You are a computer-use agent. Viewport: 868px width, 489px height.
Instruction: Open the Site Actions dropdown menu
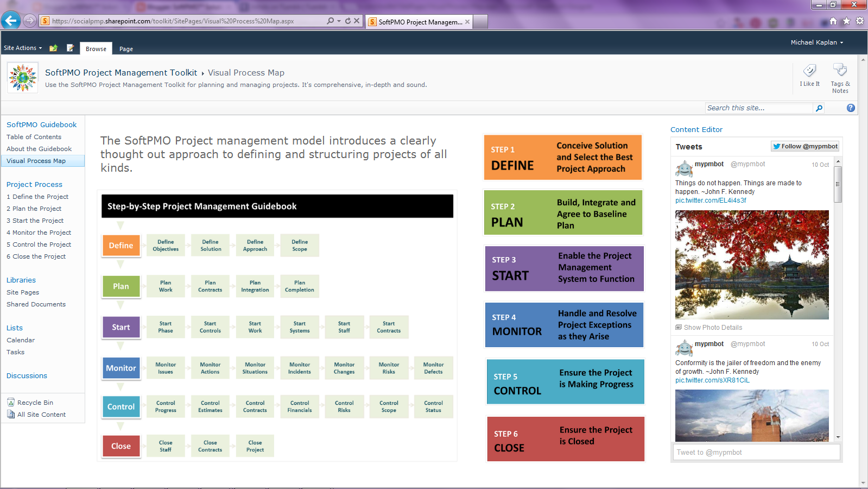coord(23,48)
